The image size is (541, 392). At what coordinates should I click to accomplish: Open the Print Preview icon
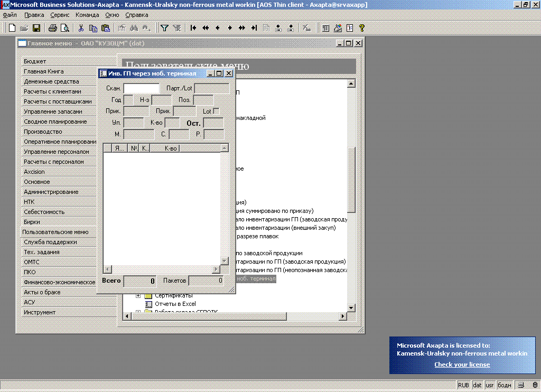coord(64,28)
